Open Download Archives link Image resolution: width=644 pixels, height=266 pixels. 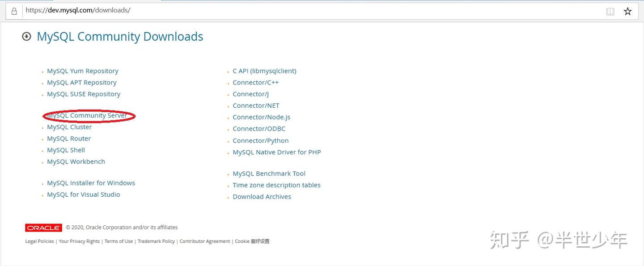(262, 197)
